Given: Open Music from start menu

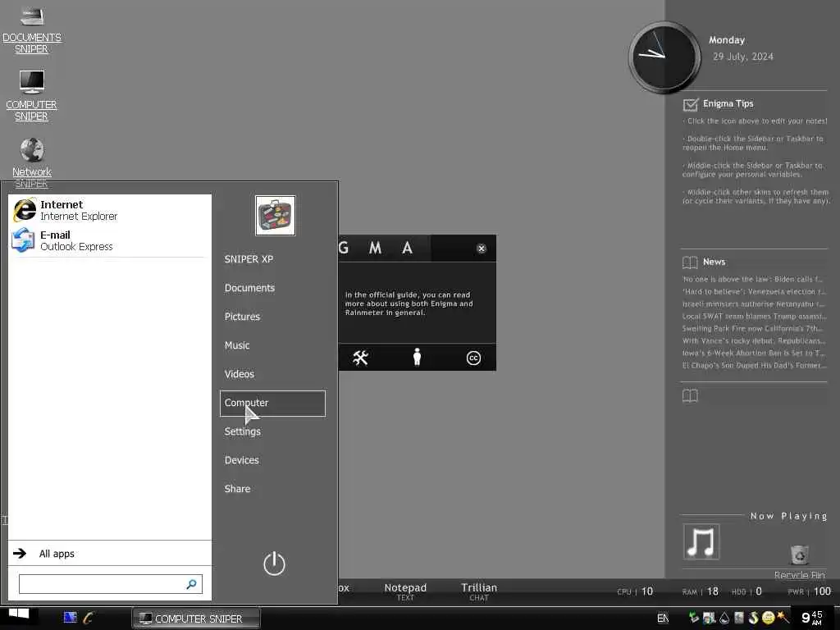Looking at the screenshot, I should coord(237,345).
